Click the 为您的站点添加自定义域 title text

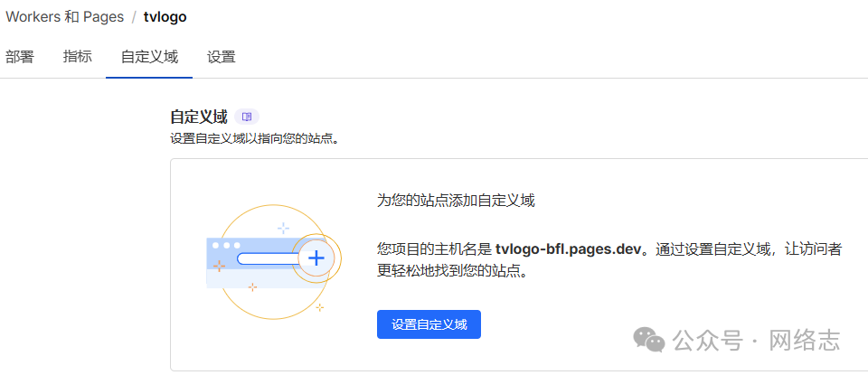coord(456,201)
